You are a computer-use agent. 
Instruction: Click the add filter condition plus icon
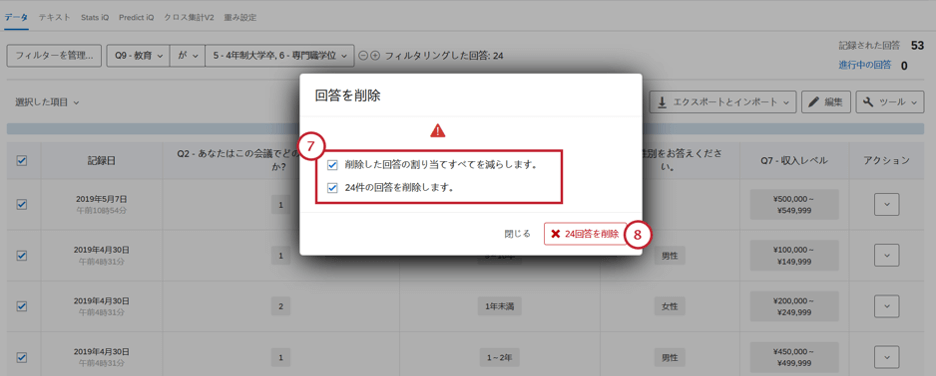click(x=375, y=56)
